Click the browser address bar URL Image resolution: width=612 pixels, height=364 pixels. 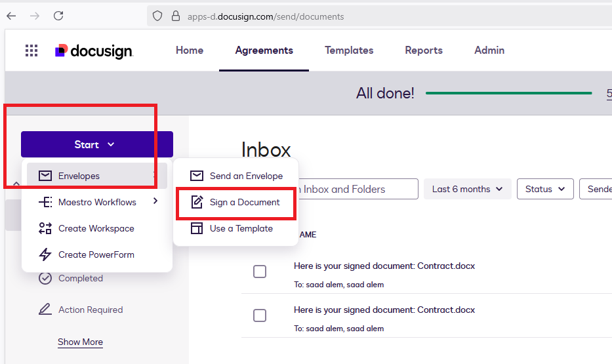(266, 16)
